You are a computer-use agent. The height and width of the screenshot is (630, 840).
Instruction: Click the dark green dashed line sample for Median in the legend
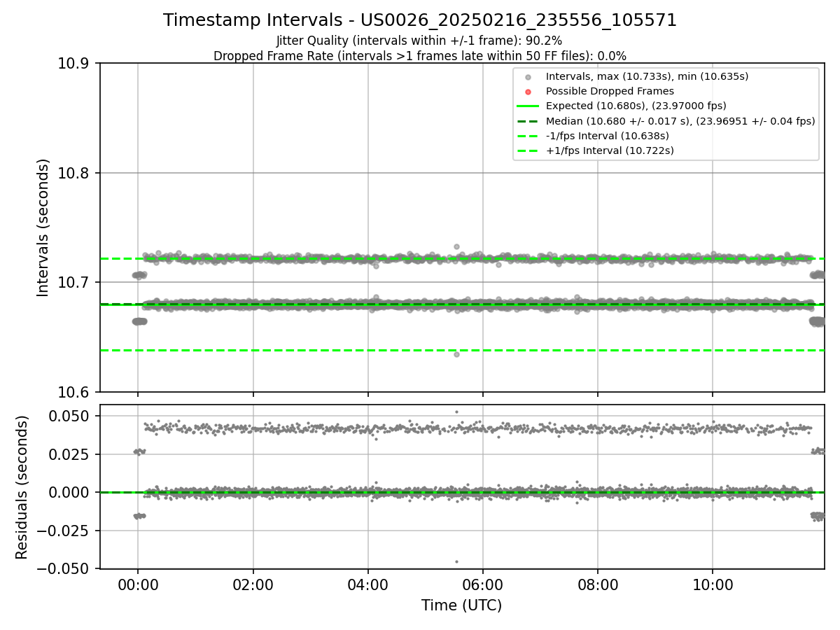528,121
